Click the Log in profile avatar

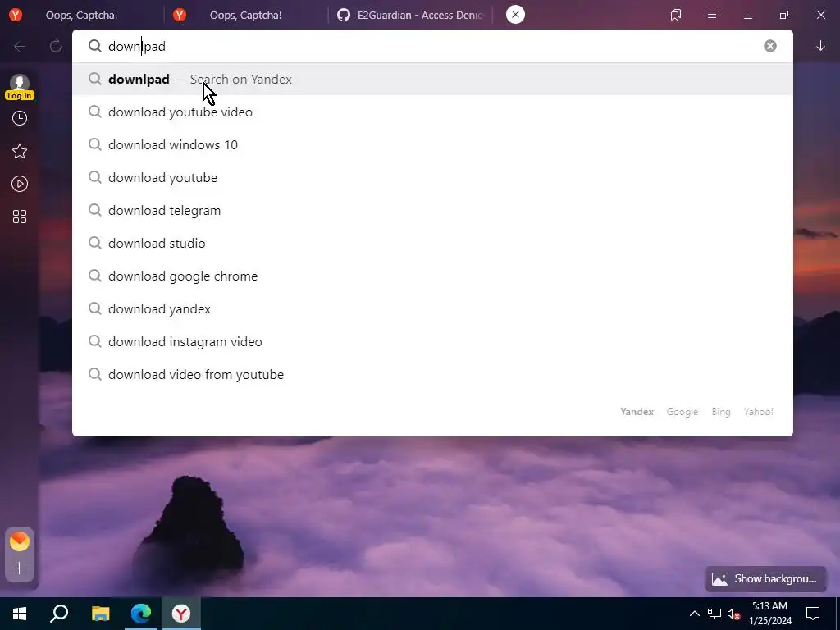(20, 87)
